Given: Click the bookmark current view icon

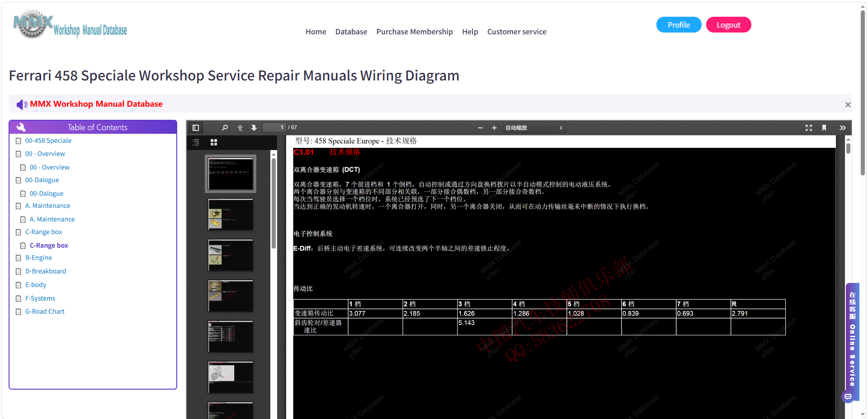Looking at the screenshot, I should pyautogui.click(x=824, y=128).
